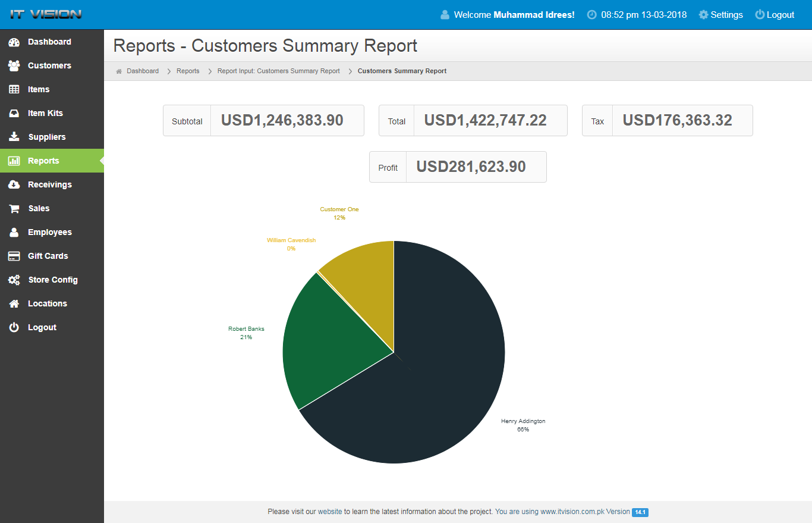Open the Reports breadcrumb link
This screenshot has height=523, width=812.
tap(188, 71)
